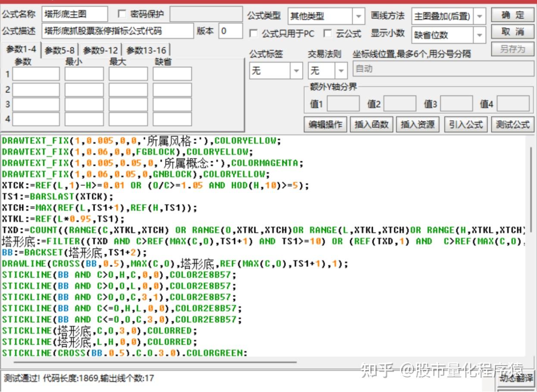
Task: Expand the 画线方法 dropdown
Action: click(x=480, y=16)
